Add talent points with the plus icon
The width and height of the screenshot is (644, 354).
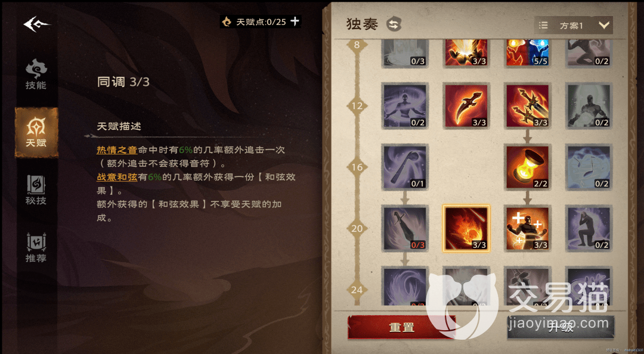click(x=295, y=21)
